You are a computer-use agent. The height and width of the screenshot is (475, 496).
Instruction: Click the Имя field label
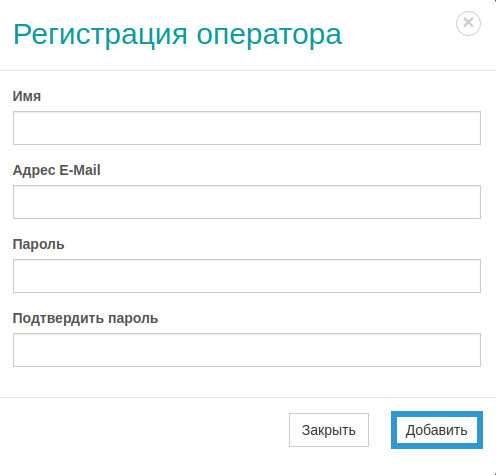(x=27, y=96)
